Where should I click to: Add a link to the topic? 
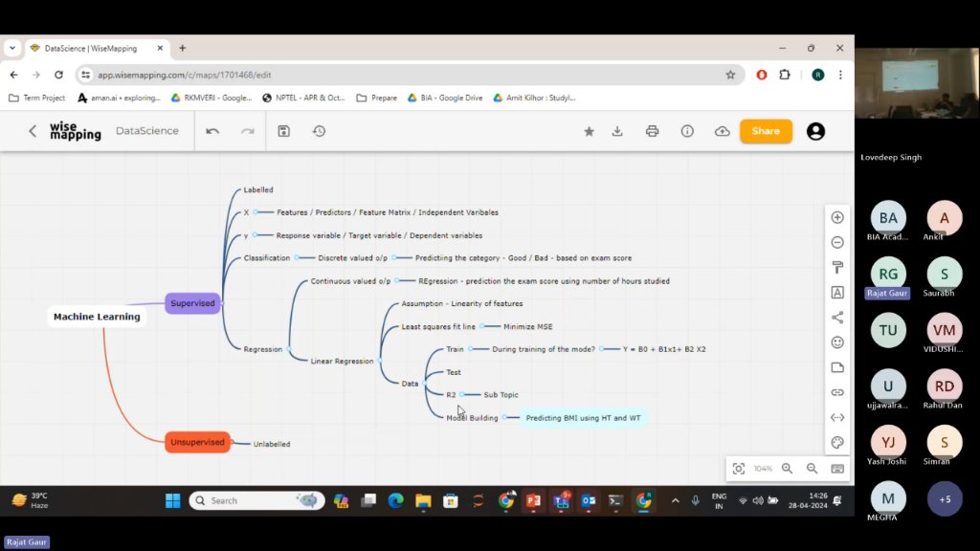click(x=837, y=392)
